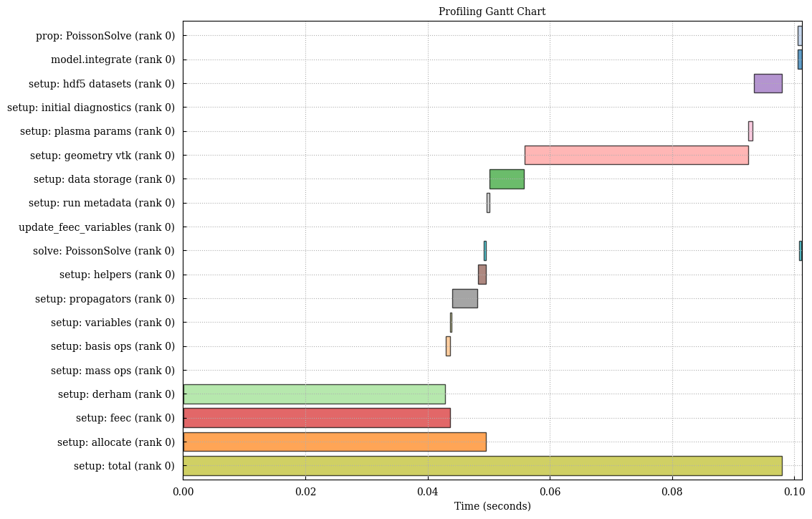Screen dimensions: 812x519
Task: Select the 'setup: run metadata (rank 0)' label
Action: (x=102, y=203)
